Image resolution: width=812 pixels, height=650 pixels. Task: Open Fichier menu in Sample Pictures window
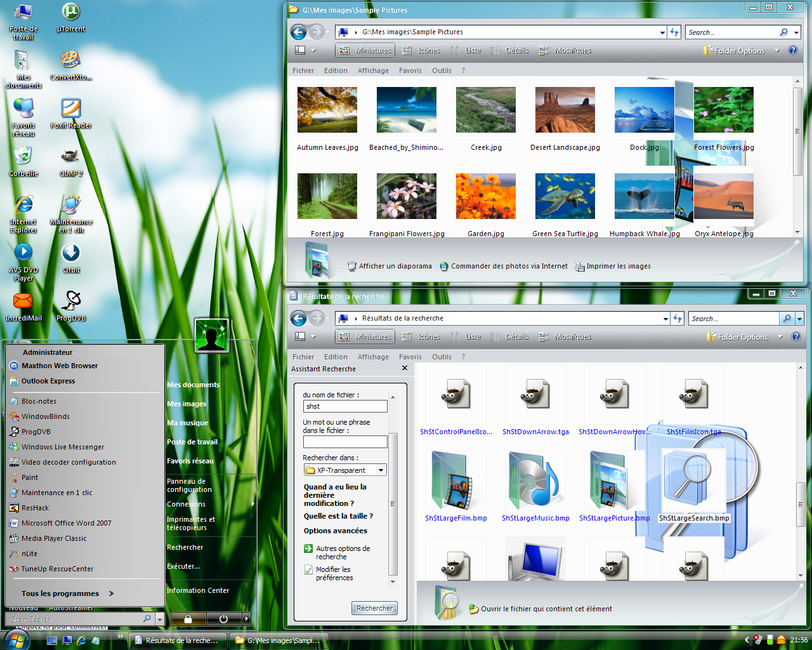coord(303,70)
